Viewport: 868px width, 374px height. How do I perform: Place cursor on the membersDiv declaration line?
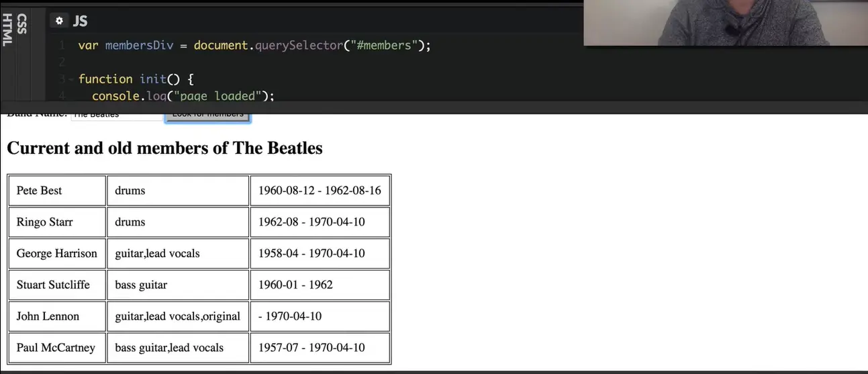[x=254, y=46]
